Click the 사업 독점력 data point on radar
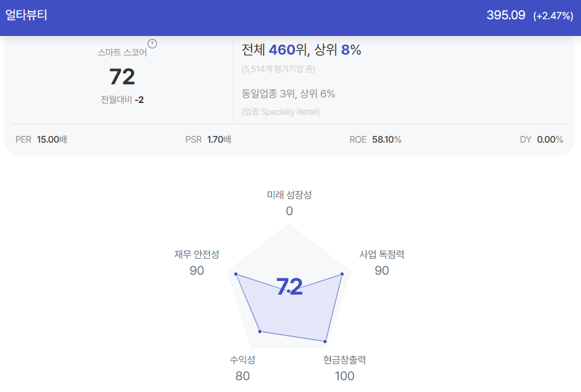This screenshot has height=392, width=581. pyautogui.click(x=342, y=274)
